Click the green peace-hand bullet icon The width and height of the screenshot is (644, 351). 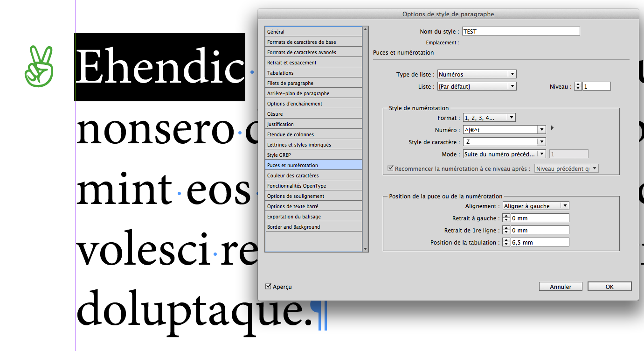39,66
